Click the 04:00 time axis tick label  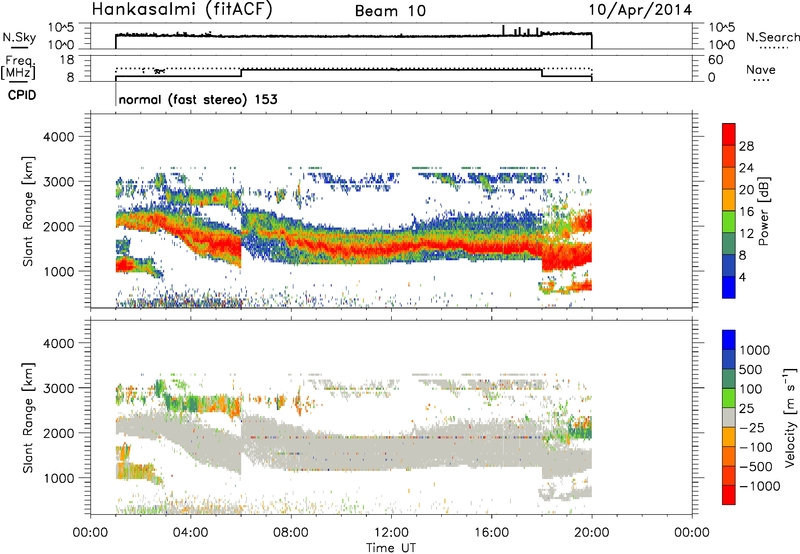point(191,533)
